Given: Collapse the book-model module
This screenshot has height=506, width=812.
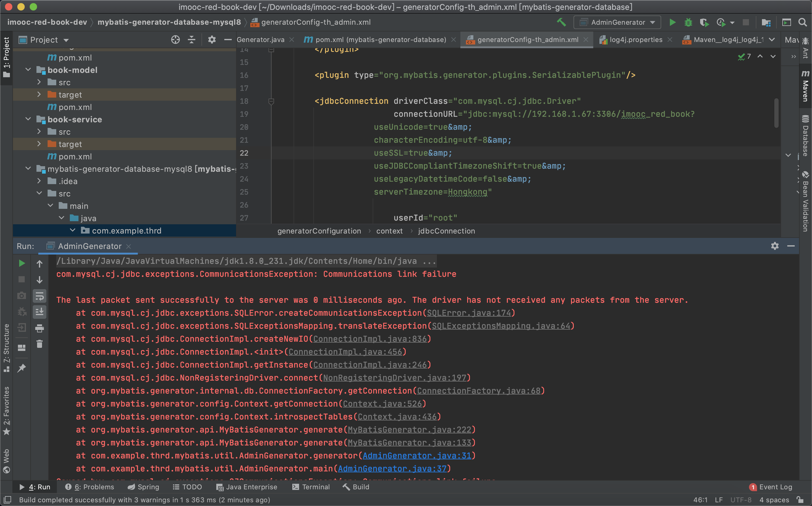Looking at the screenshot, I should pos(28,70).
